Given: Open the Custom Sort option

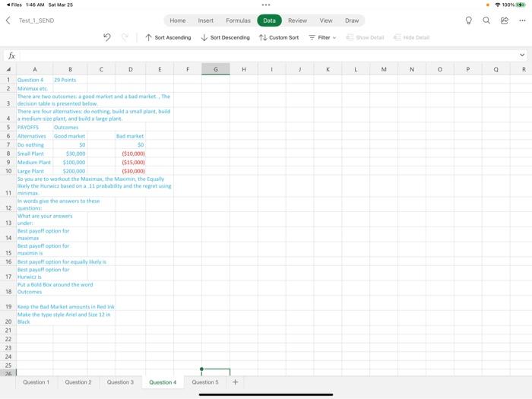Looking at the screenshot, I should point(279,37).
